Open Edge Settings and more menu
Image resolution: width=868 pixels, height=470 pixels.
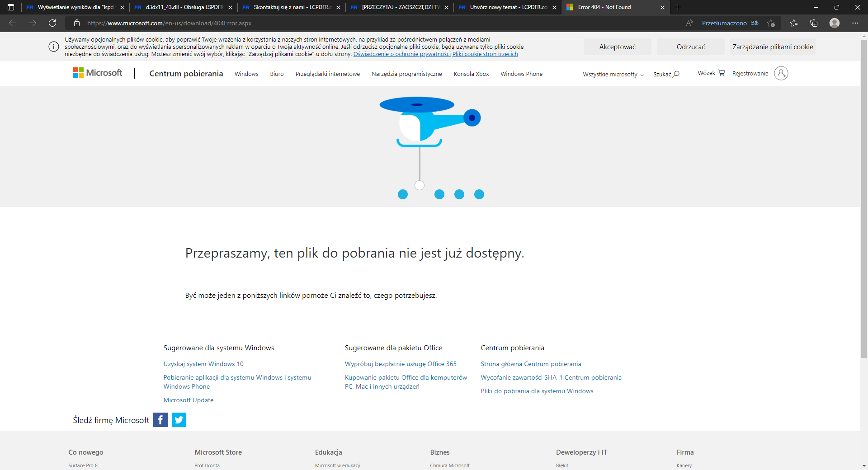coord(855,23)
